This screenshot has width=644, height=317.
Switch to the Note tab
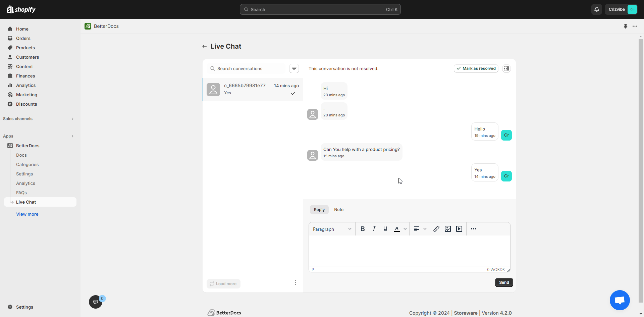(x=339, y=209)
